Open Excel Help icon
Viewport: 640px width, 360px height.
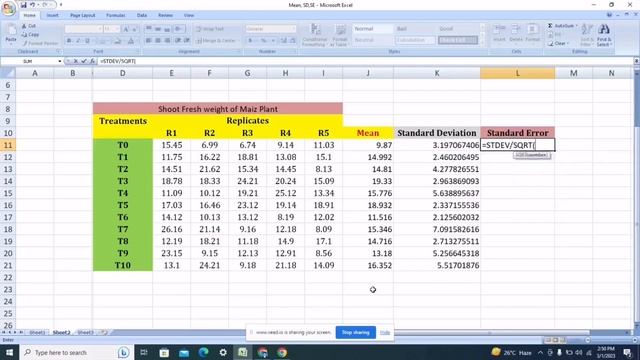pos(609,15)
